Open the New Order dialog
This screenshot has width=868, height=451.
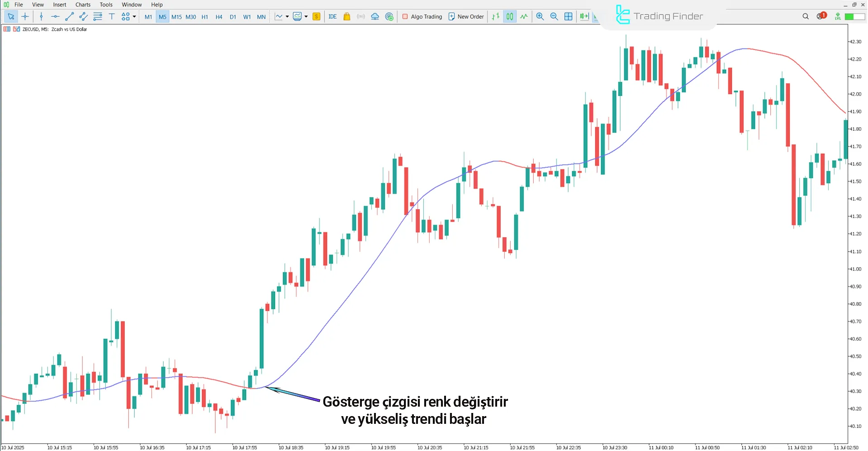pos(466,17)
